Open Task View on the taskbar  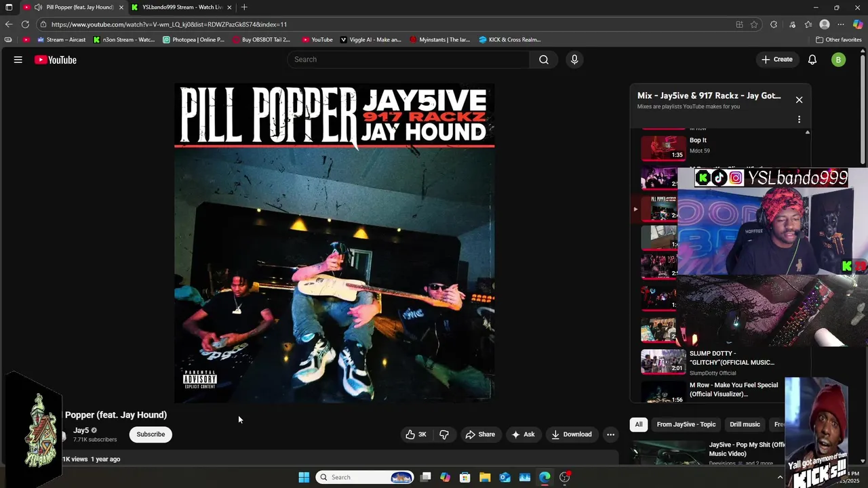425,477
